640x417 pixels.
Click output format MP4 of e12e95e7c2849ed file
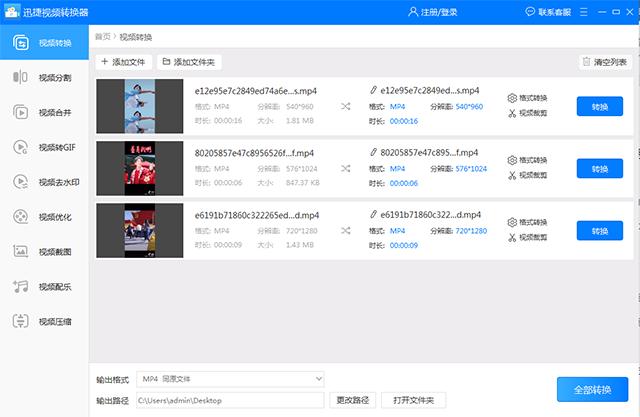[397, 106]
